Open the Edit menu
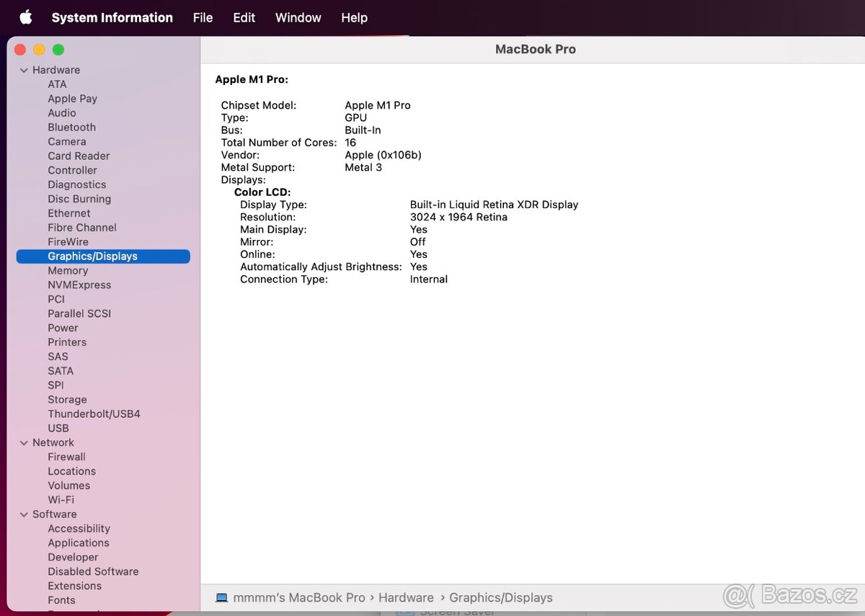The image size is (865, 616). (x=244, y=17)
